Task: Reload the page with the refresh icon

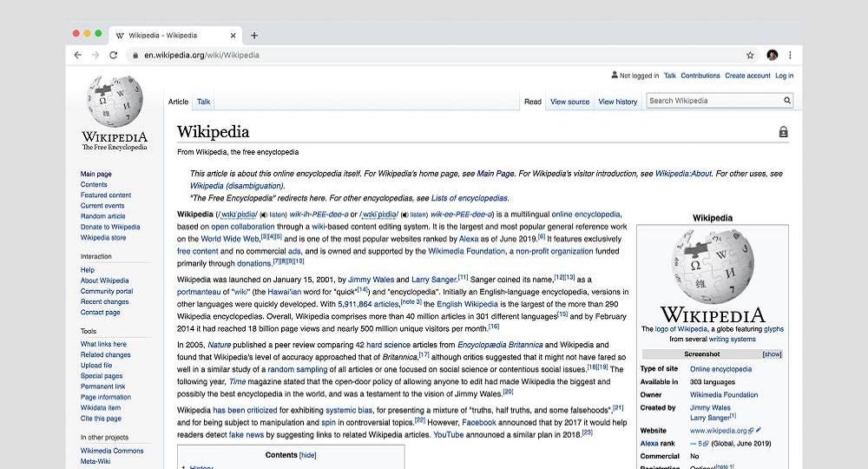Action: [x=114, y=55]
